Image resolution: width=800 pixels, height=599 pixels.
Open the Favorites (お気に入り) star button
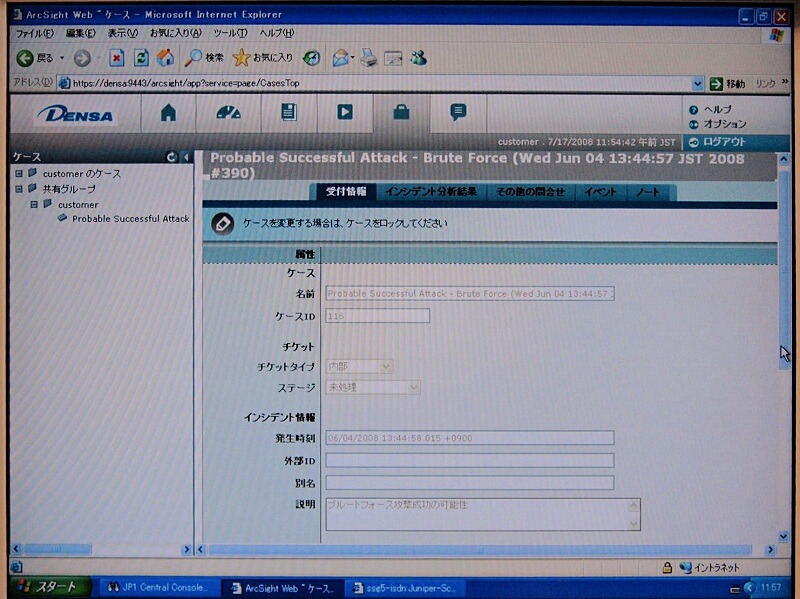click(x=263, y=58)
